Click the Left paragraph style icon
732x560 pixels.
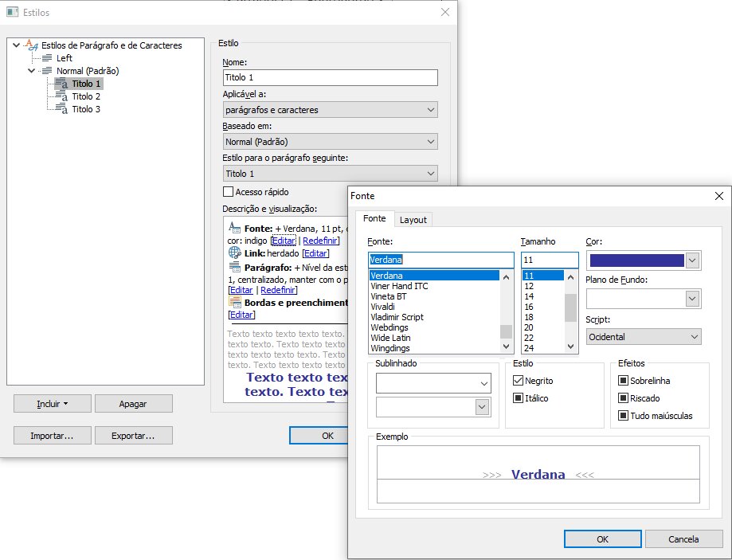tap(47, 58)
